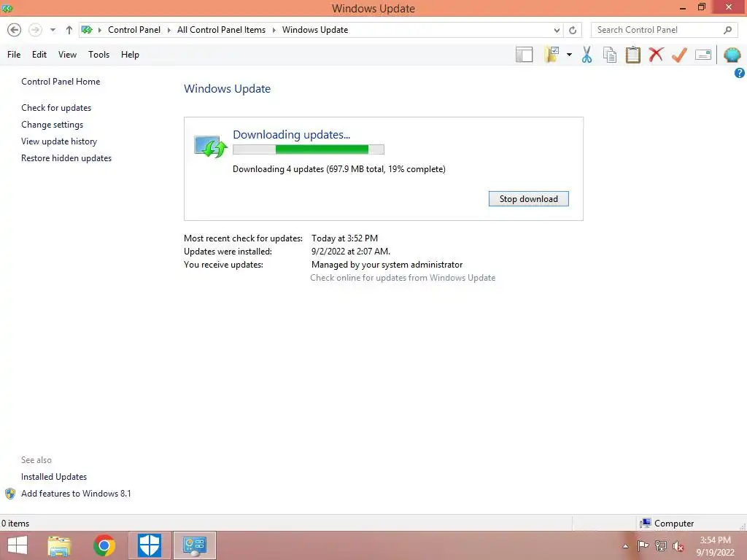Click the Paste clipboard icon
This screenshot has width=747, height=560.
tap(632, 55)
